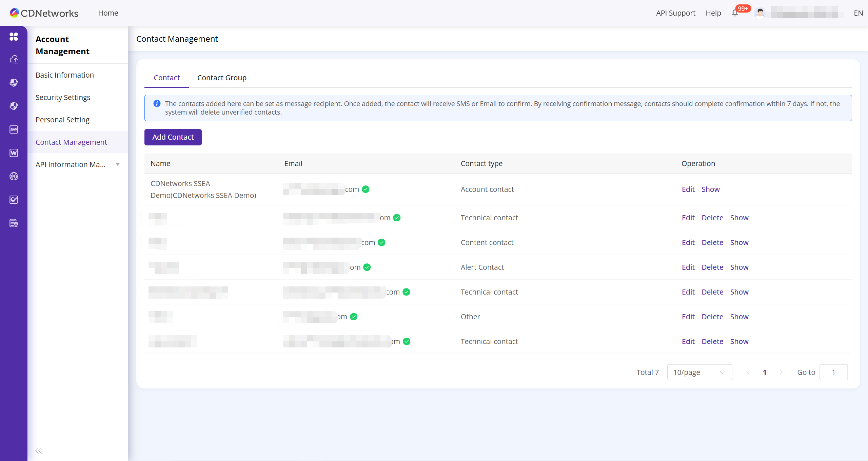
Task: Click the W box sidebar icon
Action: point(14,153)
